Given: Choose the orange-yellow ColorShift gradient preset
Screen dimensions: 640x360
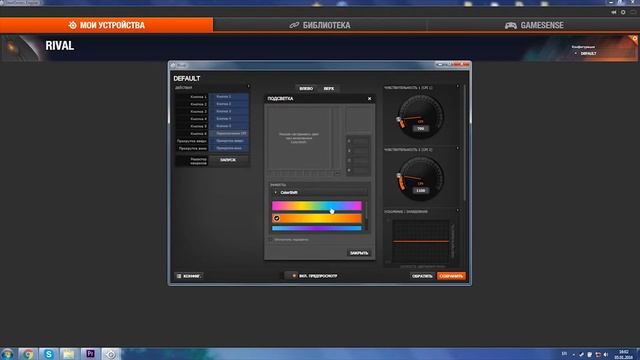Looking at the screenshot, I should click(317, 218).
